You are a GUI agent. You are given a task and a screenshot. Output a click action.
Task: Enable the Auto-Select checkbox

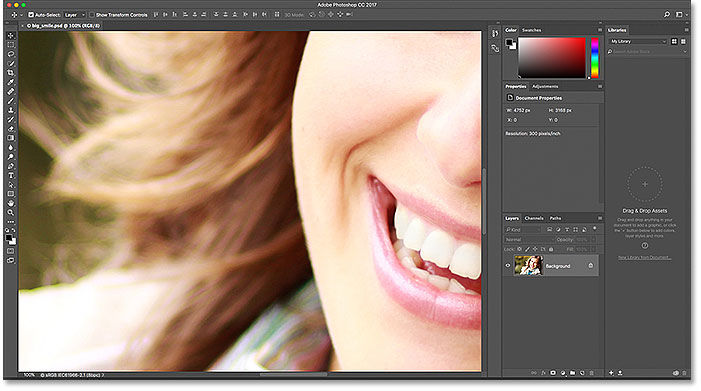tap(31, 15)
